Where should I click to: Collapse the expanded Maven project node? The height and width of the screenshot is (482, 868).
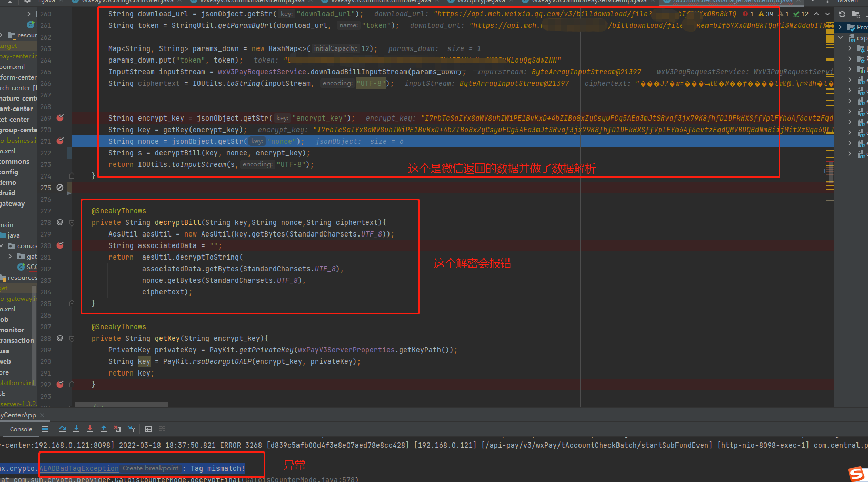click(x=840, y=38)
